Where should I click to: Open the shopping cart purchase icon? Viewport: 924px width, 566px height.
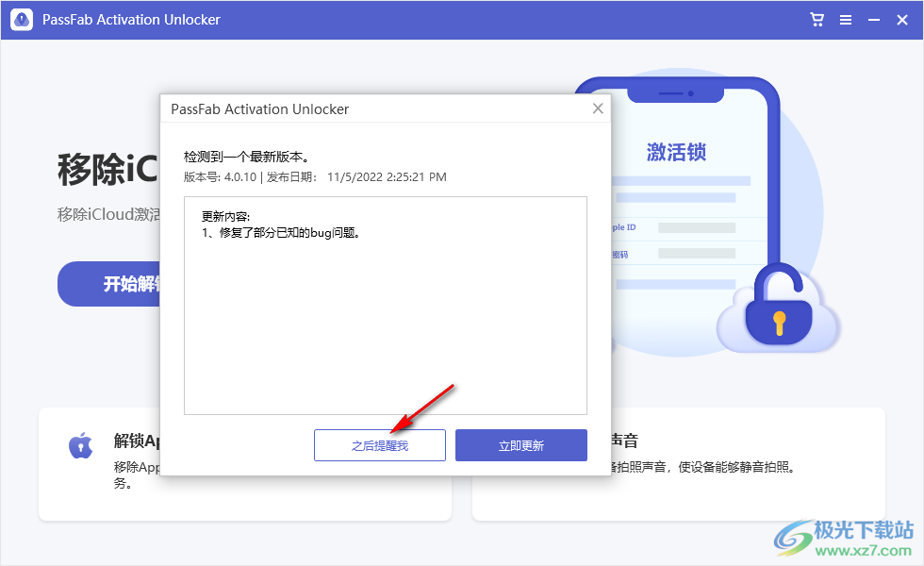tap(817, 20)
